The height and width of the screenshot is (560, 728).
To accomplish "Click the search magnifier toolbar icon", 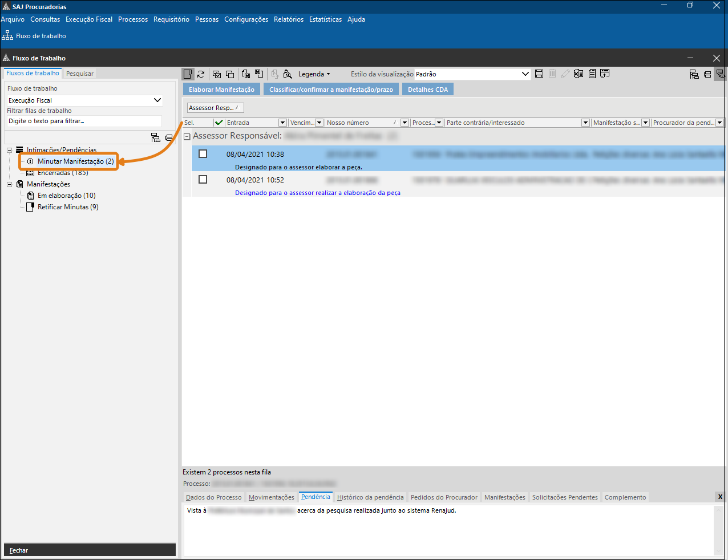I will (x=288, y=74).
